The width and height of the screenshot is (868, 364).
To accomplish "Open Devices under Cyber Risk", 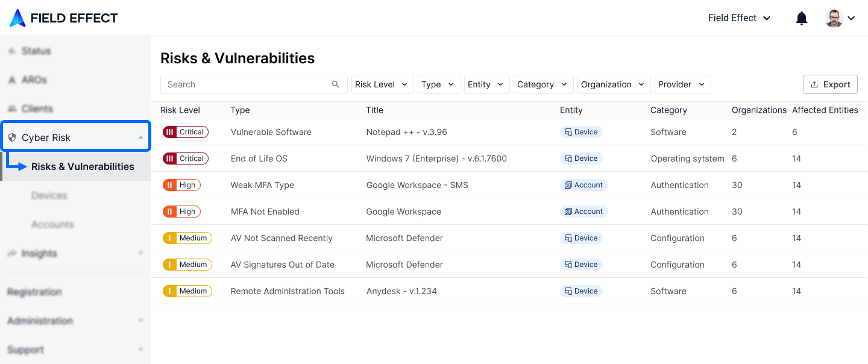I will click(x=49, y=195).
